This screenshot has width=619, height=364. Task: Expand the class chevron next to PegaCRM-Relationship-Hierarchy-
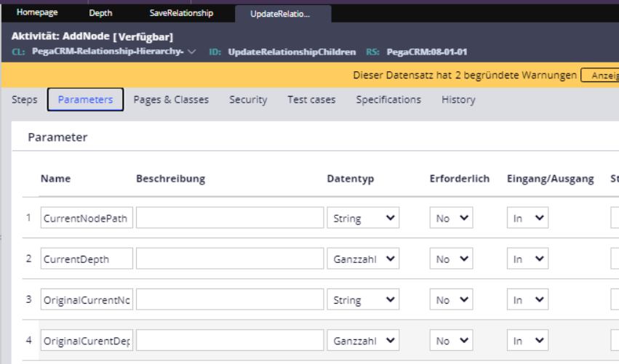[x=191, y=52]
